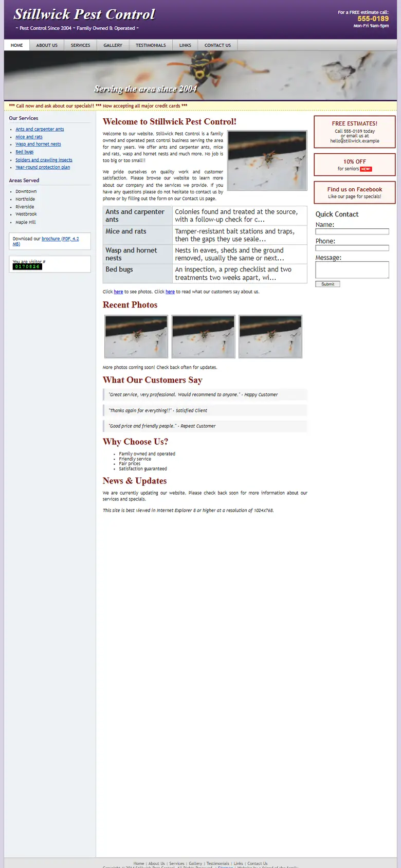The height and width of the screenshot is (868, 401).
Task: Click 'Nests in eaves, sheds' table cell
Action: pyautogui.click(x=240, y=254)
